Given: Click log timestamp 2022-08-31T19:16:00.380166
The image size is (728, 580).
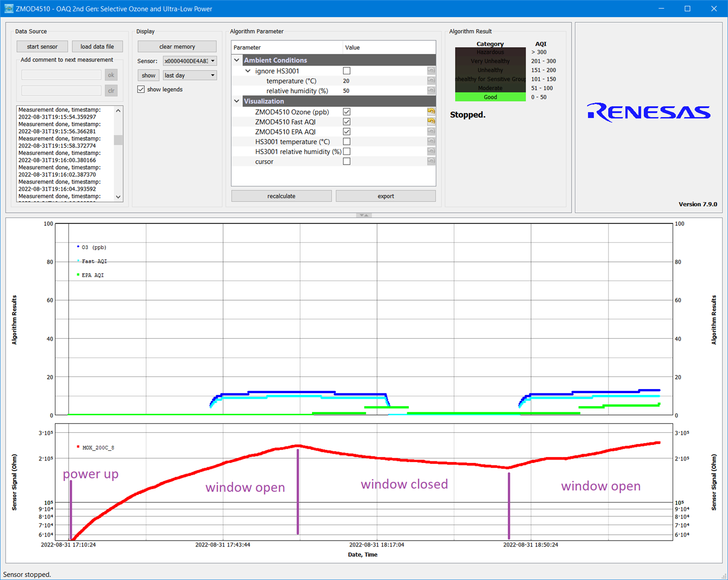Looking at the screenshot, I should (57, 160).
